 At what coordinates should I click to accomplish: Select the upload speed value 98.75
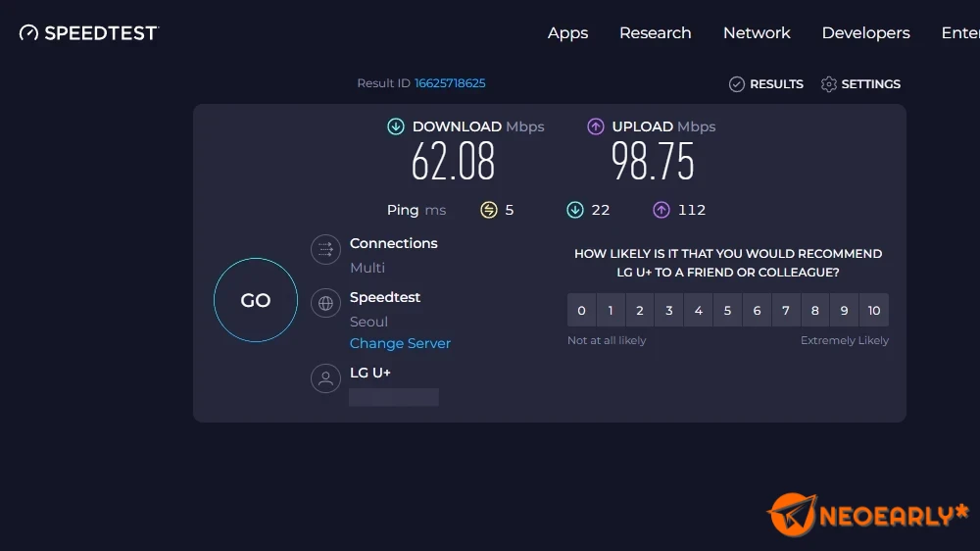[653, 162]
